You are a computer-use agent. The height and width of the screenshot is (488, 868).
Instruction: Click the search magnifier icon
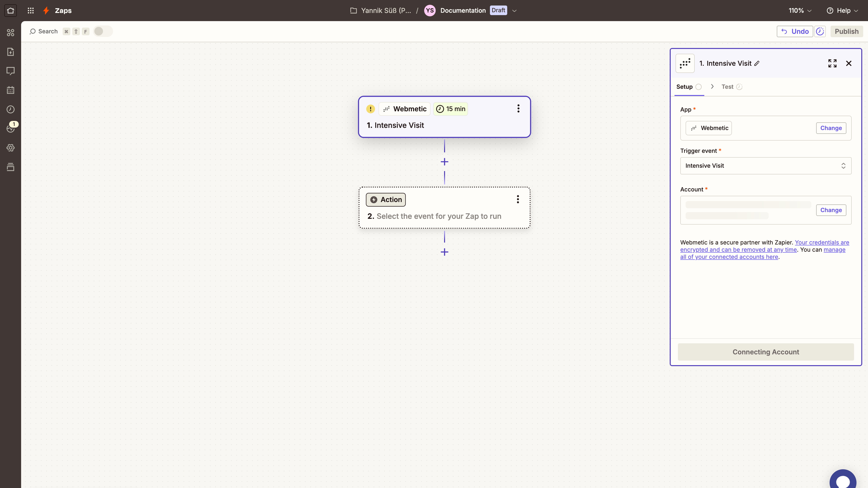pyautogui.click(x=33, y=31)
